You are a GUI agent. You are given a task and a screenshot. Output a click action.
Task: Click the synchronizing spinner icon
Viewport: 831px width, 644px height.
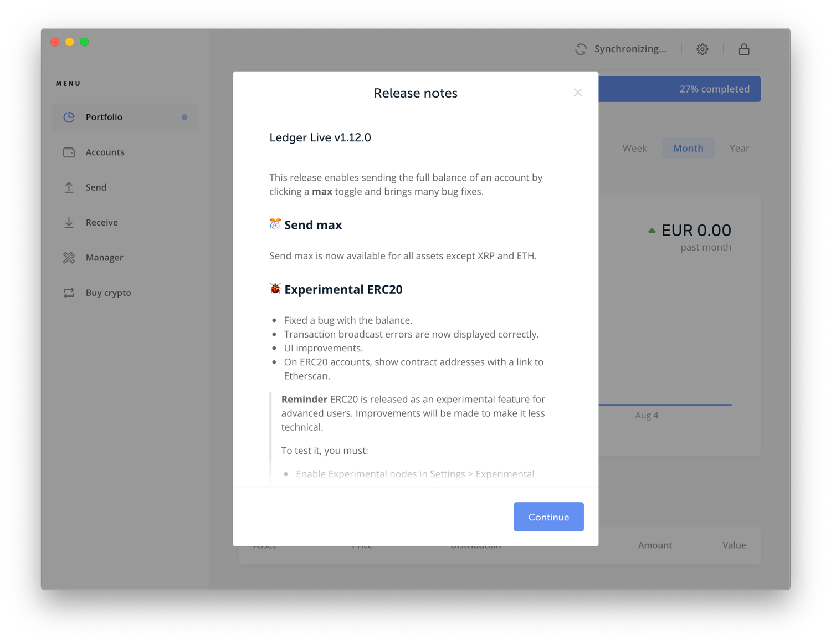[x=581, y=49]
